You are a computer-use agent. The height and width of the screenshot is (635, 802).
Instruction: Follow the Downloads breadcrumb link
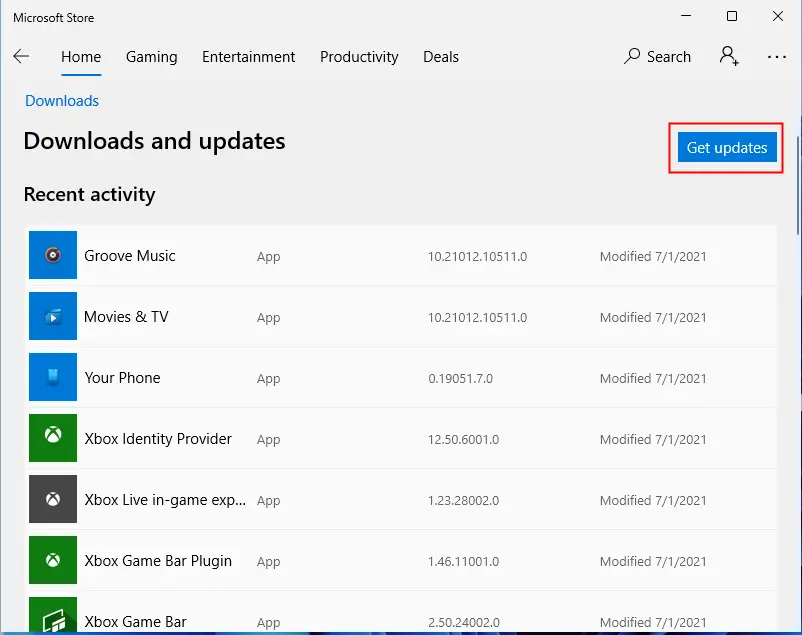point(62,101)
